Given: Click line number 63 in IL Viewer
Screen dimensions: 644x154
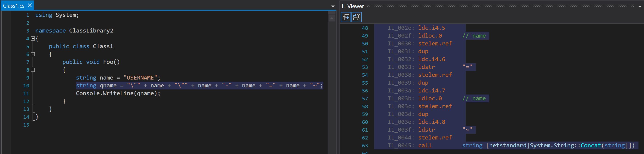Looking at the screenshot, I should (x=365, y=145).
